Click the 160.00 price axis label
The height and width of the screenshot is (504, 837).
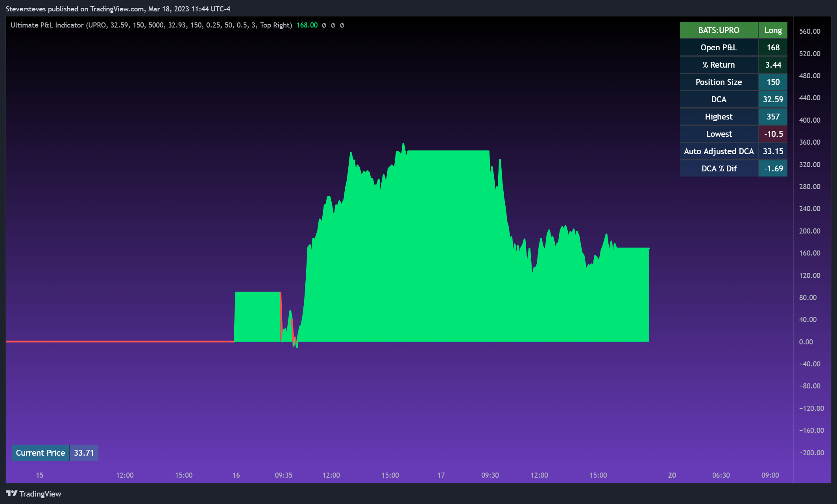[x=809, y=253]
